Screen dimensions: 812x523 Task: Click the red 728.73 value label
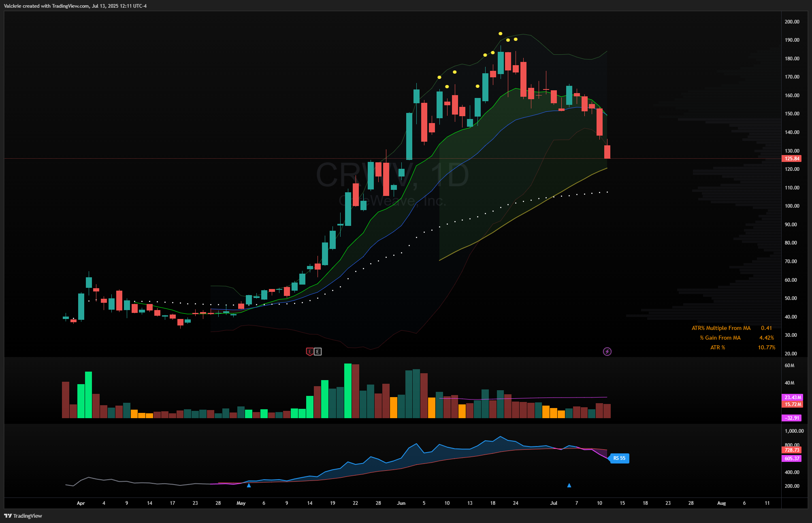point(792,450)
